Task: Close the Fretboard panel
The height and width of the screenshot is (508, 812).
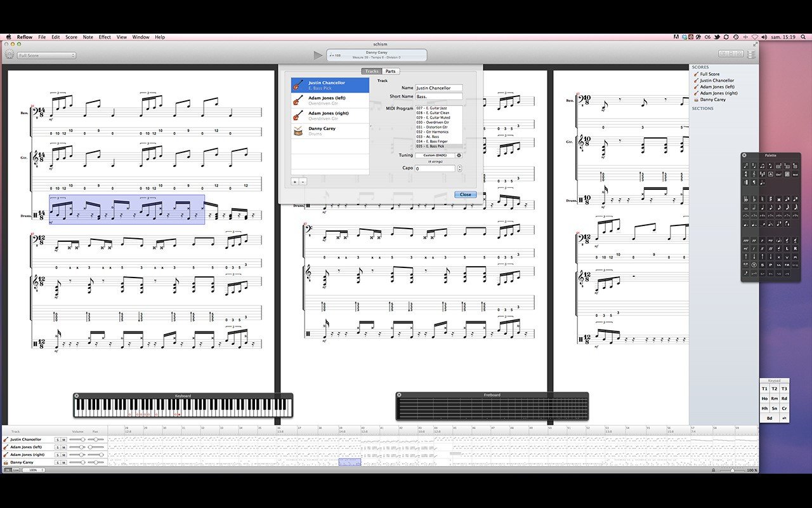Action: tap(400, 395)
